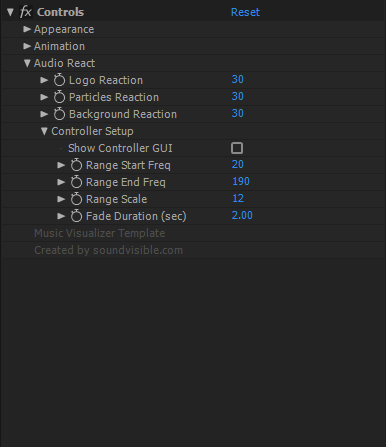
Task: Select Range End Freq value 190
Action: pyautogui.click(x=241, y=181)
